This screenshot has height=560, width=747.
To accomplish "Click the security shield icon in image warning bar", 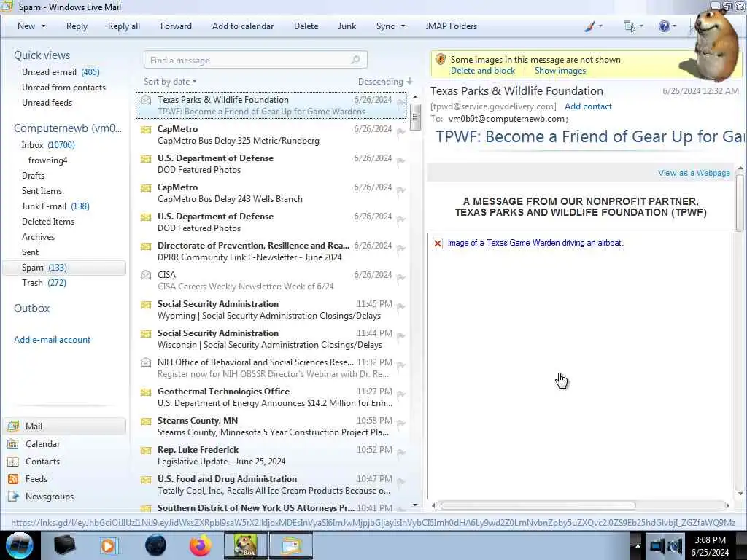I will pos(441,60).
